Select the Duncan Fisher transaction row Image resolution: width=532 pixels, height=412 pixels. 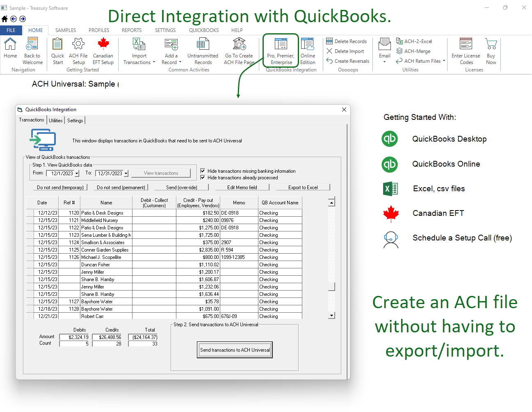(164, 265)
